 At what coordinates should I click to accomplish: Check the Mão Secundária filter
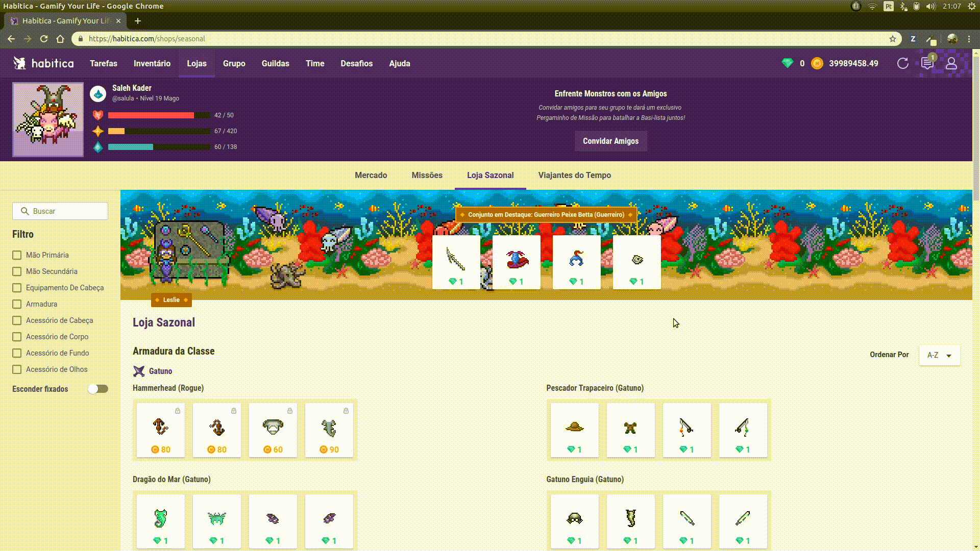pyautogui.click(x=17, y=271)
